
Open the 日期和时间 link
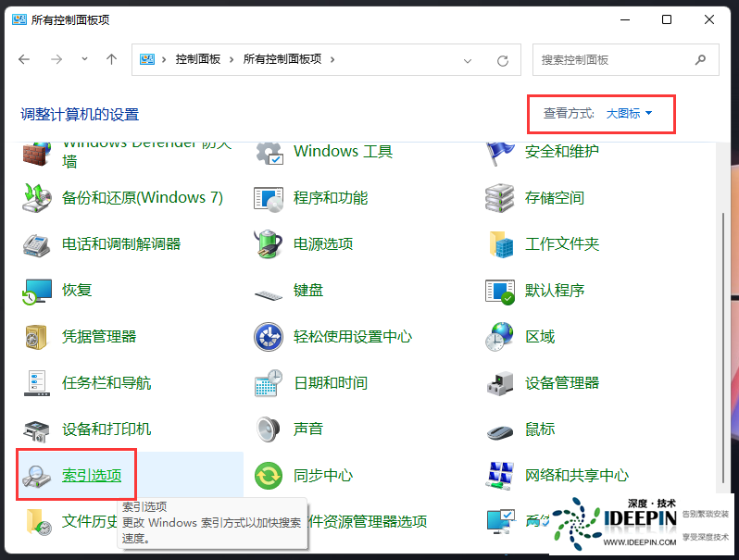pyautogui.click(x=331, y=383)
